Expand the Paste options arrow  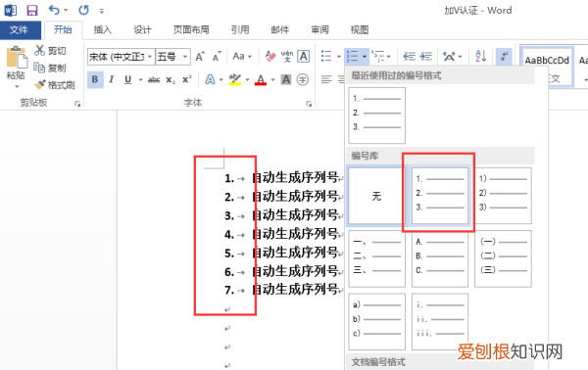(x=17, y=87)
